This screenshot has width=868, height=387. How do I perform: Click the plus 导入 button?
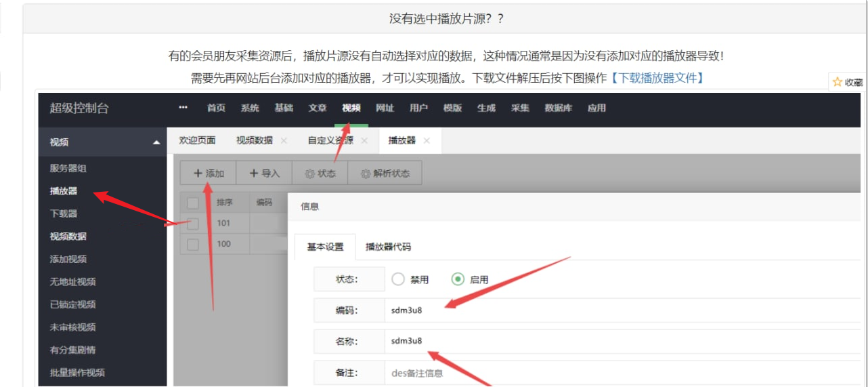[264, 174]
